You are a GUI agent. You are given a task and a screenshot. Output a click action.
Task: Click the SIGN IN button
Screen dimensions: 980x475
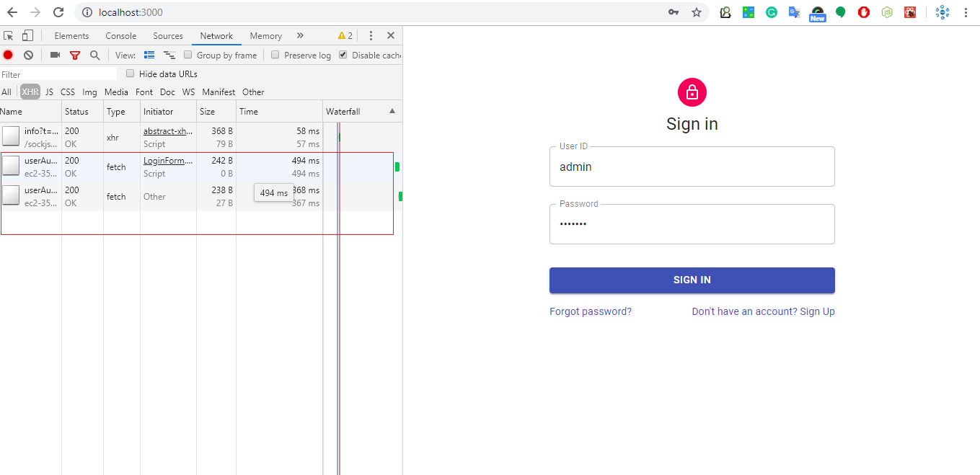pos(692,280)
